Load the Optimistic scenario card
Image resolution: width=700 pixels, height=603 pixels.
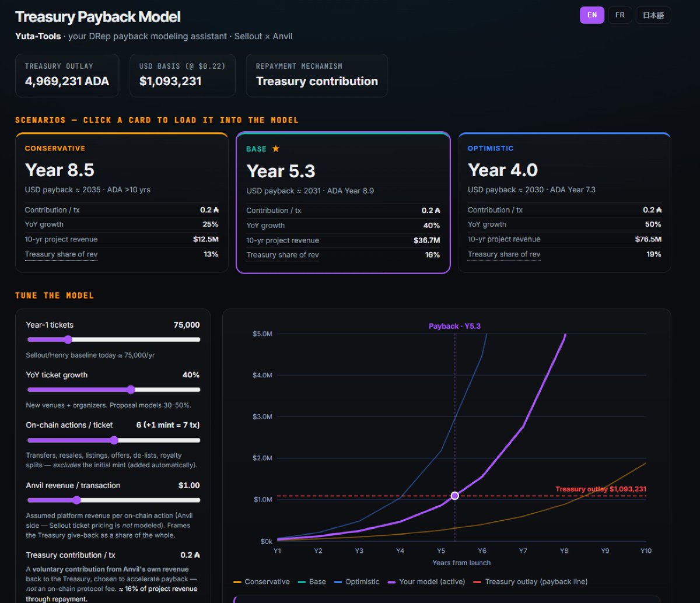tap(565, 202)
